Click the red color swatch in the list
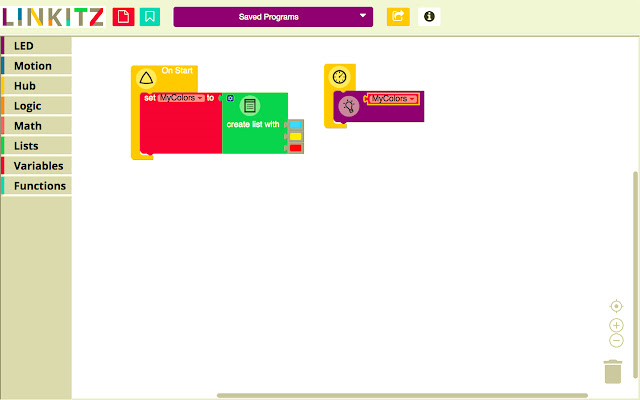Image resolution: width=640 pixels, height=400 pixels. pos(295,148)
